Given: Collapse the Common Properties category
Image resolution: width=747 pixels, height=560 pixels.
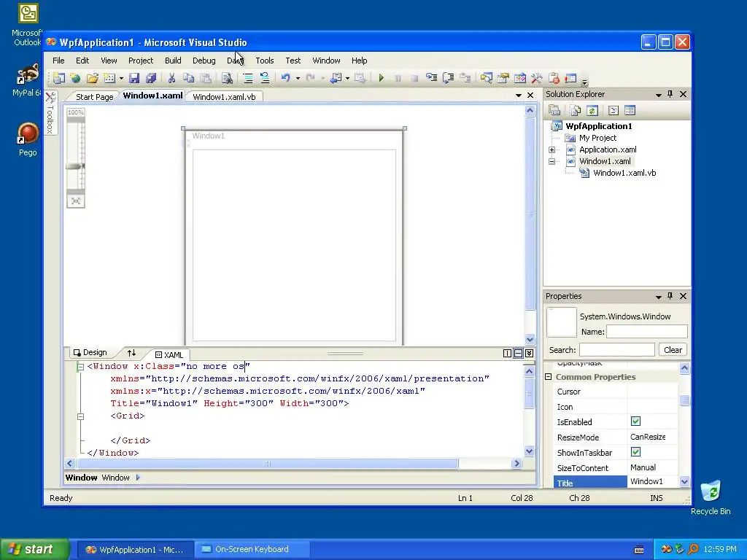Looking at the screenshot, I should 549,377.
